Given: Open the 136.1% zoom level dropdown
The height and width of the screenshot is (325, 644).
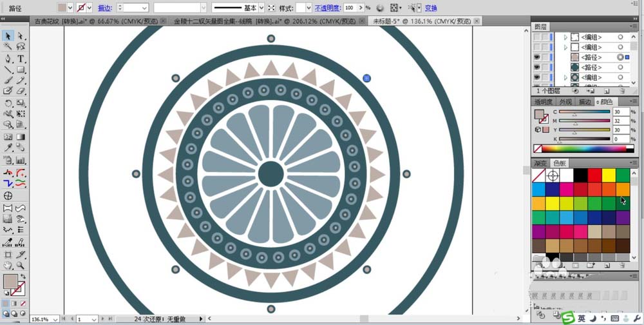Looking at the screenshot, I should point(55,319).
